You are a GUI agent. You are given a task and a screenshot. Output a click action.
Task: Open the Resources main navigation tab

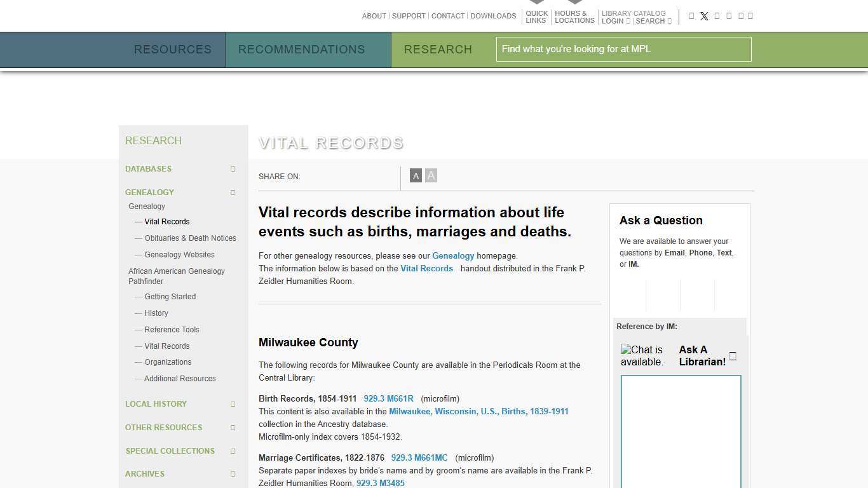point(172,50)
